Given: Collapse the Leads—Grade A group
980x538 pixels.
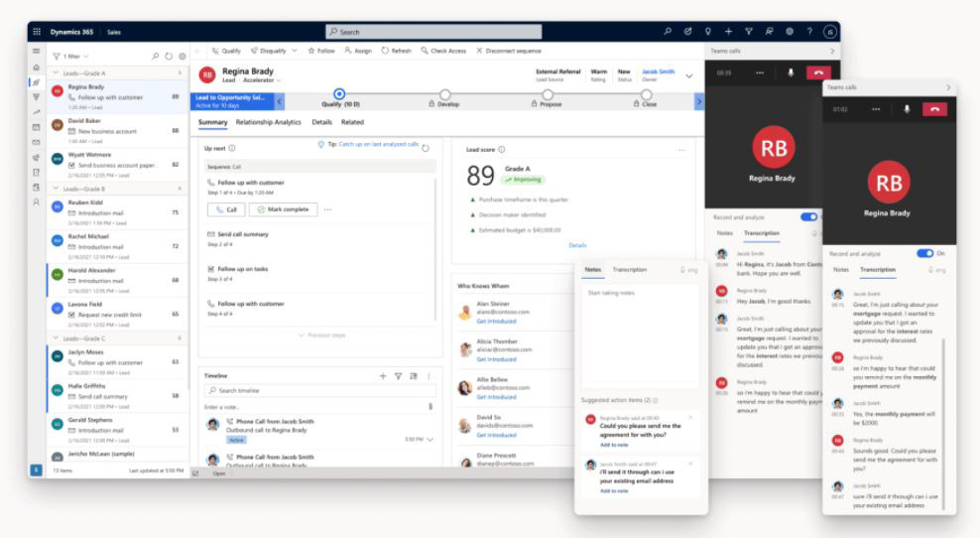Looking at the screenshot, I should tap(56, 73).
